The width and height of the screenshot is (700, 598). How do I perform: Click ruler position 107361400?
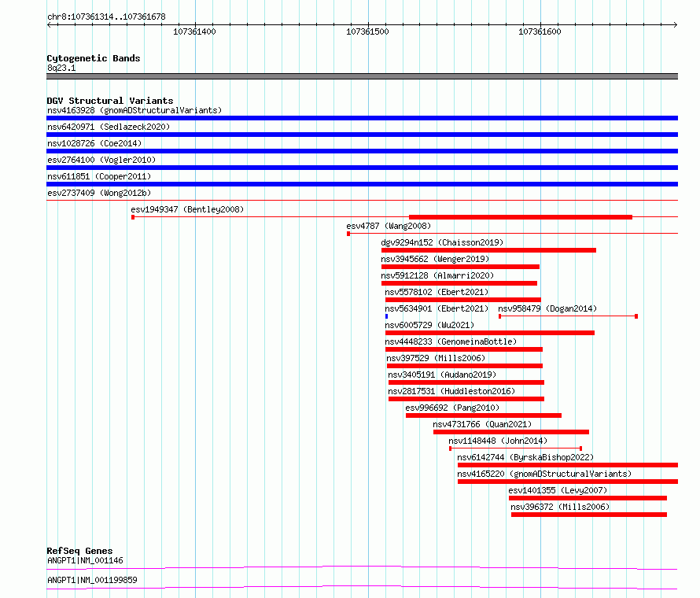pos(194,31)
